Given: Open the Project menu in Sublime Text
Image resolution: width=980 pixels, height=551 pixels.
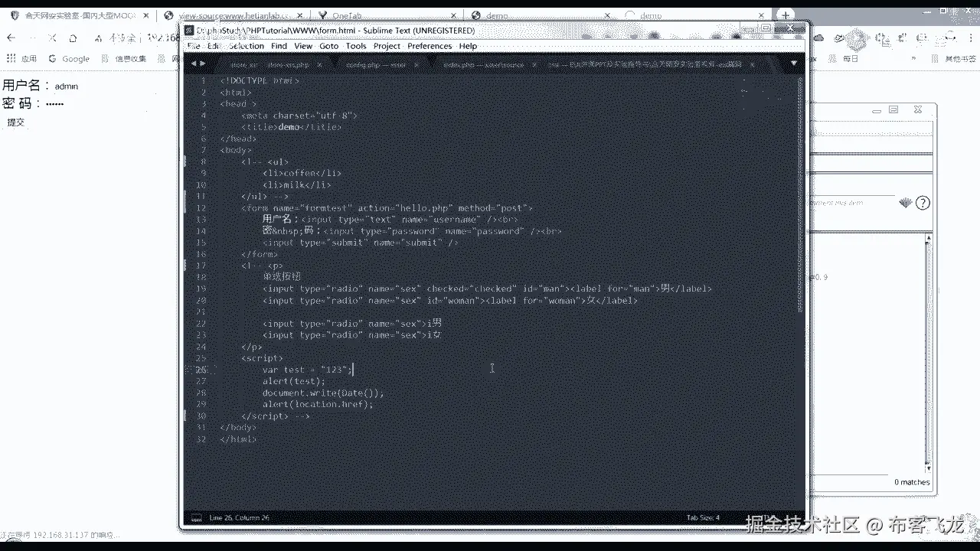Looking at the screenshot, I should click(387, 46).
